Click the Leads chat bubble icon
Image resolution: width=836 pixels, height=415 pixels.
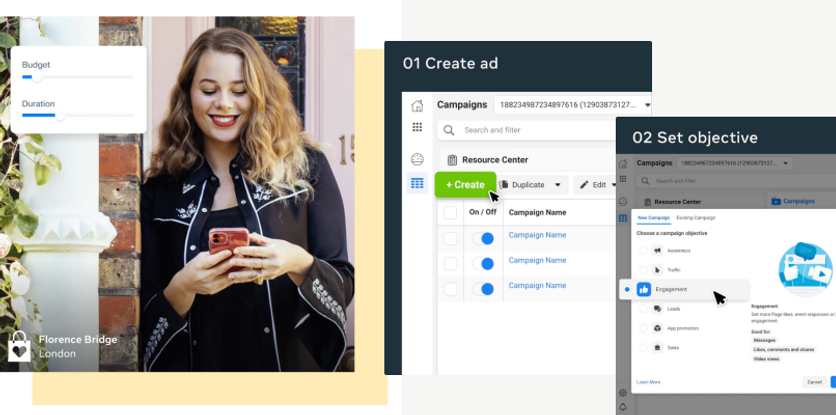pyautogui.click(x=657, y=309)
